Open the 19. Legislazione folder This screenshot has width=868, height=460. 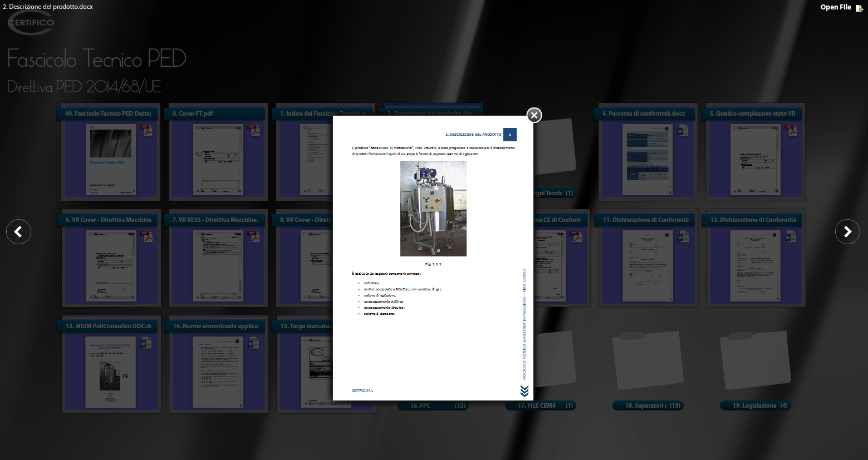click(754, 362)
